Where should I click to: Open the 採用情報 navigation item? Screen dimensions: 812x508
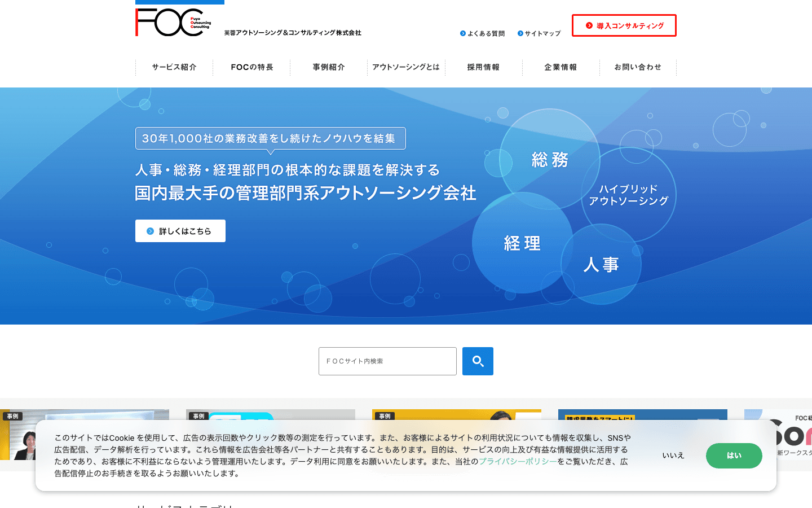[483, 67]
